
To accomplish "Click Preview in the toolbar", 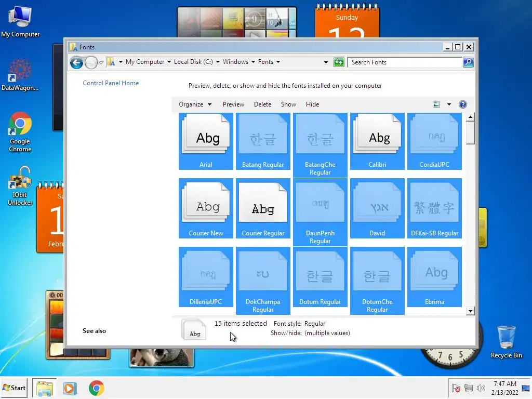I will (x=233, y=104).
